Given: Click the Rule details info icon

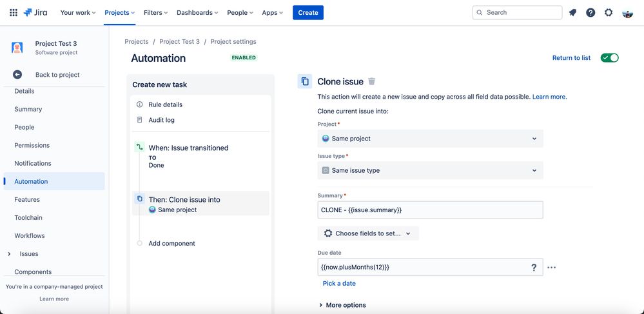Looking at the screenshot, I should 140,104.
